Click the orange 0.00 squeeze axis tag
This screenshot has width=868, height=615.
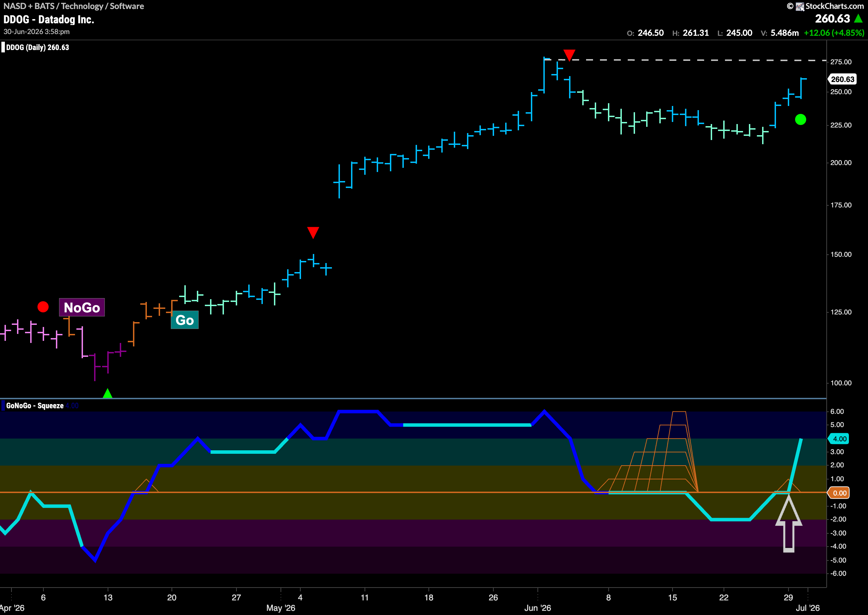(x=839, y=493)
